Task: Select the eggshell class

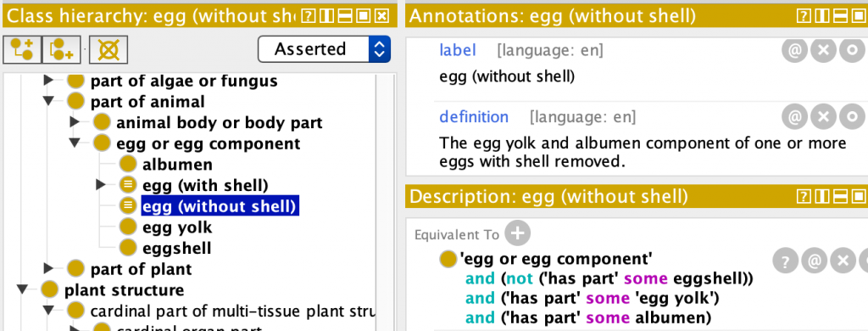Action: click(176, 248)
